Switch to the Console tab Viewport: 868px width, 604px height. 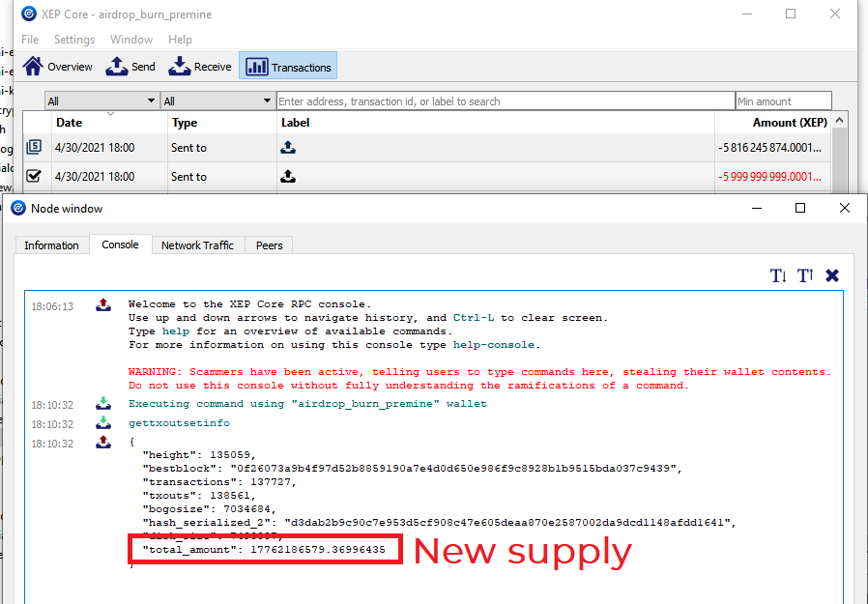click(120, 244)
